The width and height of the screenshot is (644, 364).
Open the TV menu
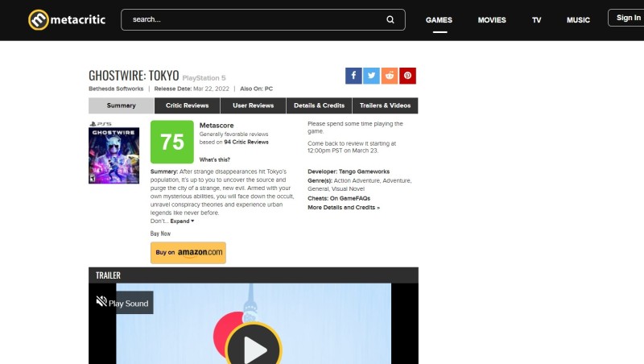pyautogui.click(x=536, y=20)
